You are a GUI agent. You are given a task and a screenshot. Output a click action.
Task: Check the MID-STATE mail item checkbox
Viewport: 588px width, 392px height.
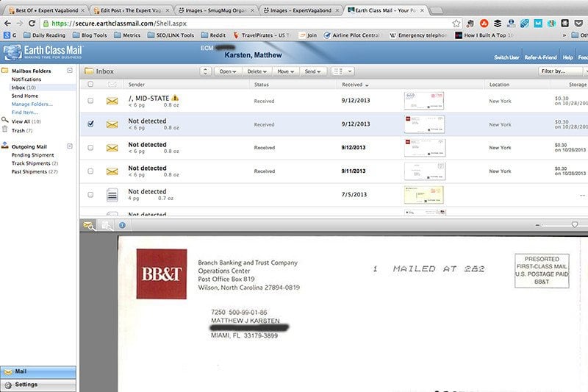click(90, 101)
